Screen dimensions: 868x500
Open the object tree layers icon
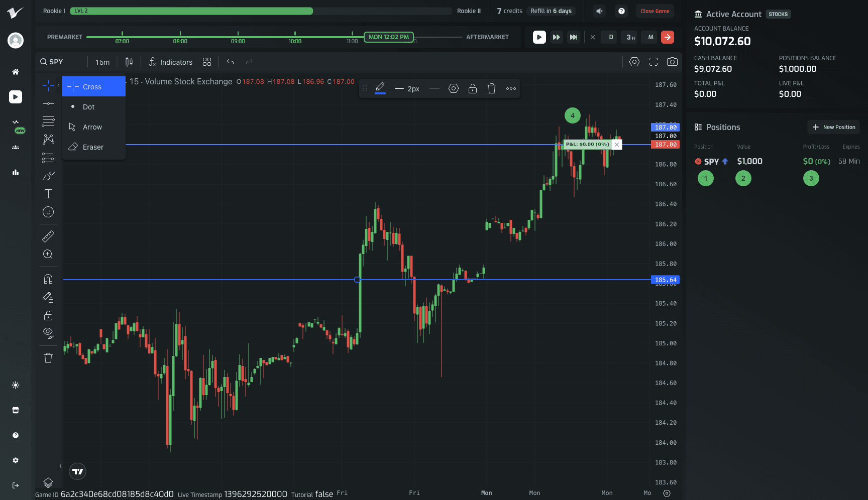click(48, 482)
